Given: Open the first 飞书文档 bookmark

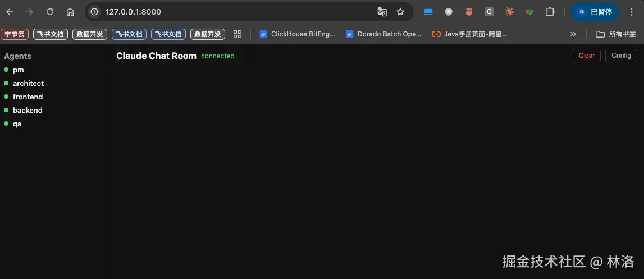Looking at the screenshot, I should (x=51, y=34).
